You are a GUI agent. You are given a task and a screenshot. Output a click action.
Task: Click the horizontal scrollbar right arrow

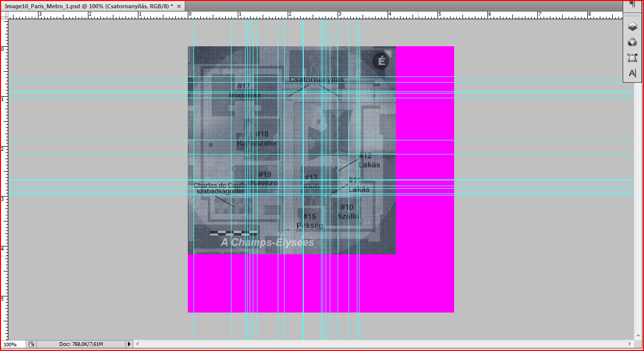630,344
